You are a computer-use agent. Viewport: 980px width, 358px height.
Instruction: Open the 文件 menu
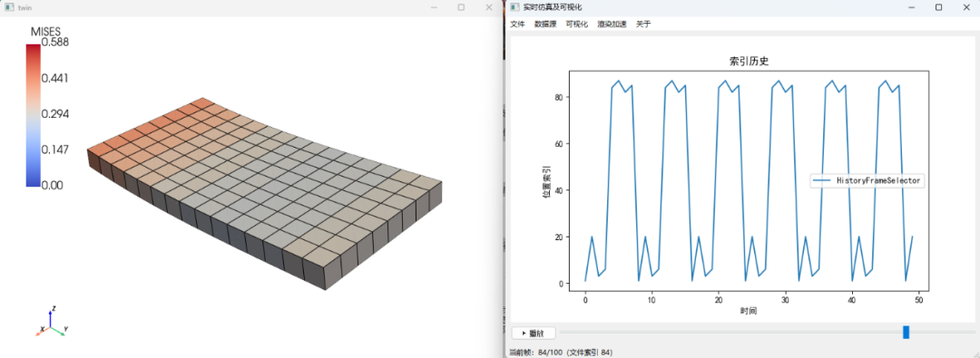click(517, 24)
